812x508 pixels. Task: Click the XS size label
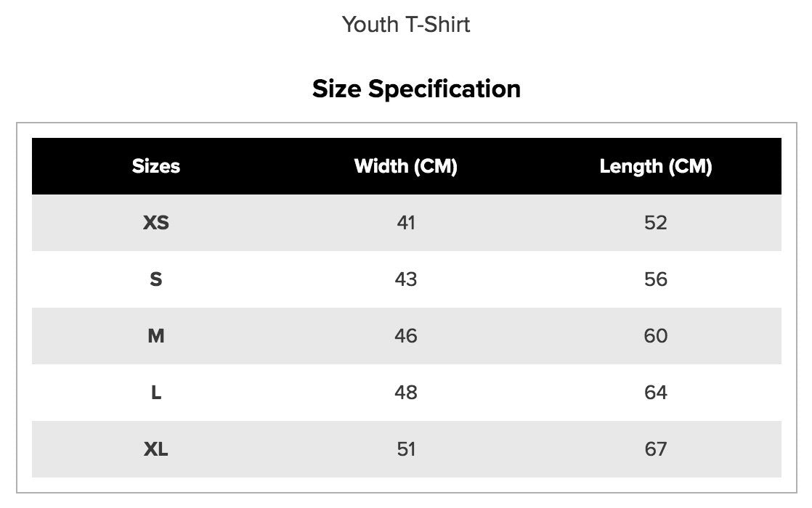coord(156,223)
